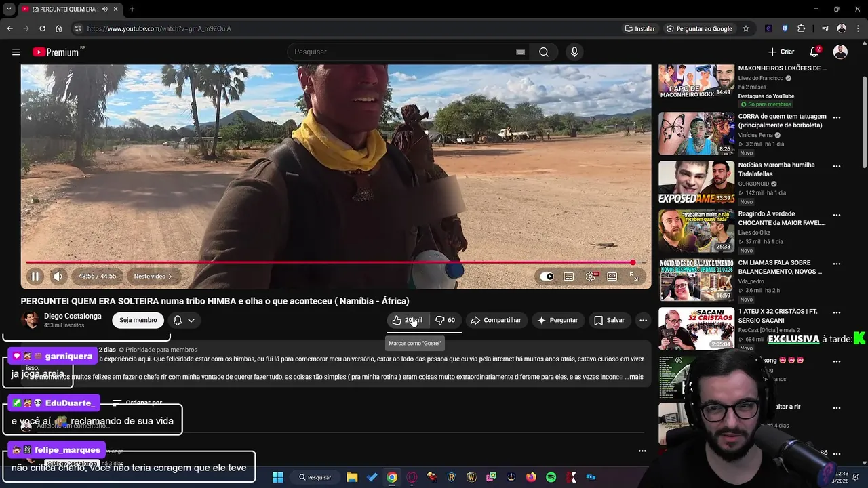Open MAKONHEIROS LOKÕES suggested video thumbnail

point(696,81)
